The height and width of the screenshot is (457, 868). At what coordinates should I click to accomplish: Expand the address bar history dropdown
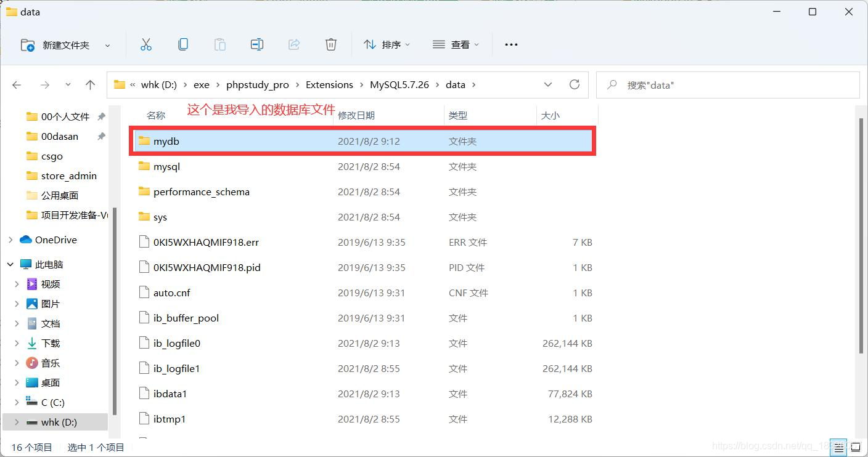tap(548, 84)
